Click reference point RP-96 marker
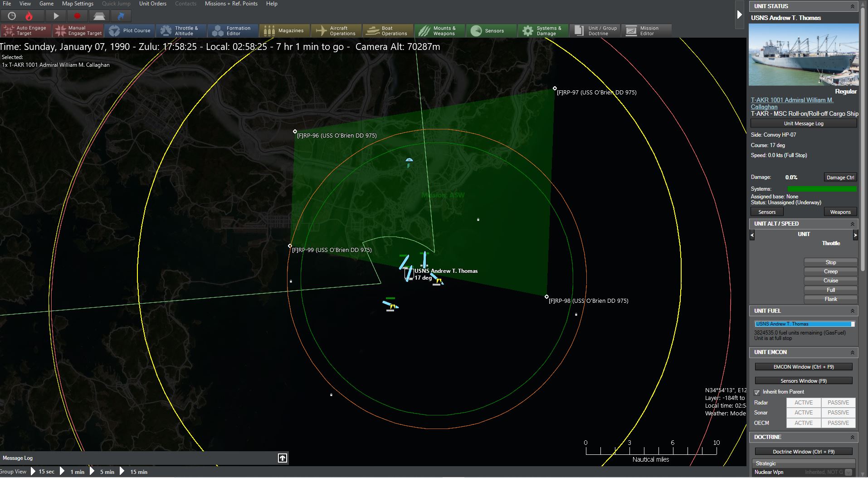The width and height of the screenshot is (868, 478). click(295, 132)
